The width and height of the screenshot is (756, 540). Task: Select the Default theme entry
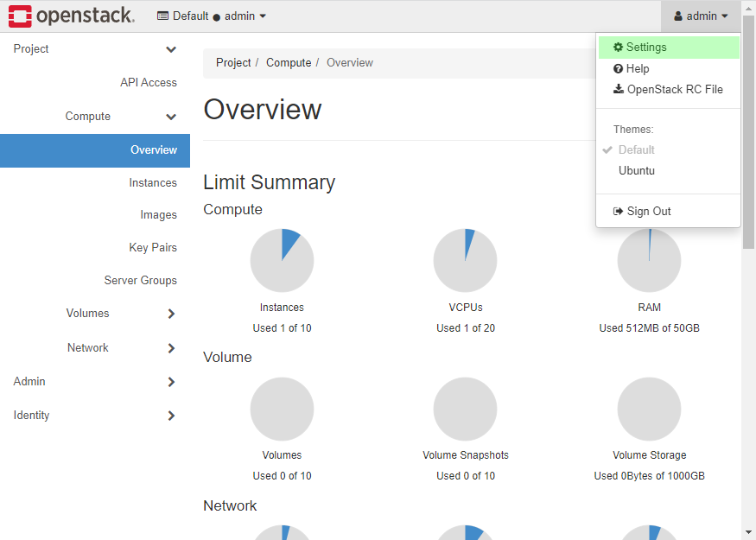pyautogui.click(x=669, y=150)
